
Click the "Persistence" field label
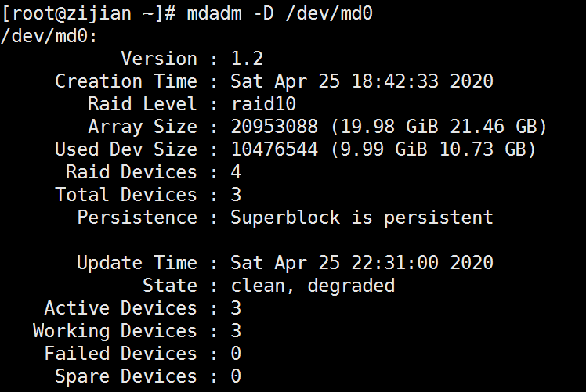click(137, 218)
